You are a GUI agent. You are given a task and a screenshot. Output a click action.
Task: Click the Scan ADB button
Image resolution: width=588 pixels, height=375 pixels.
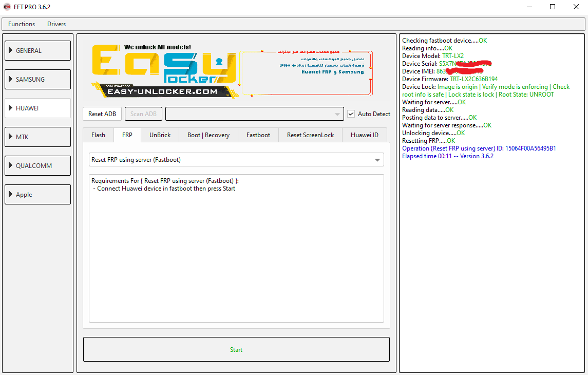click(143, 114)
